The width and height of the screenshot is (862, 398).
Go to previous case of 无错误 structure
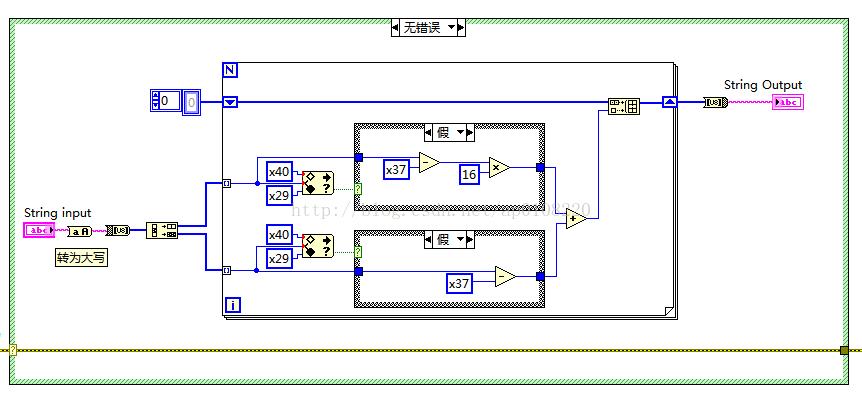[395, 27]
